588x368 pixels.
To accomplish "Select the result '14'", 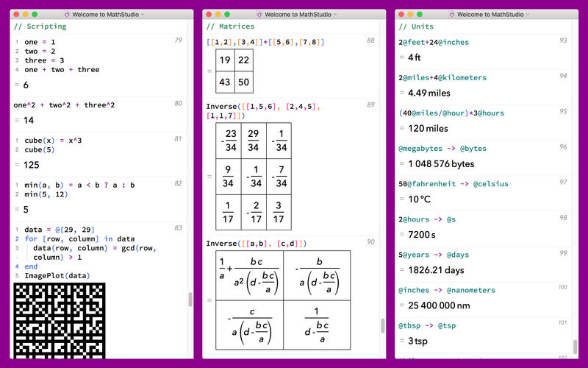I will click(x=29, y=121).
